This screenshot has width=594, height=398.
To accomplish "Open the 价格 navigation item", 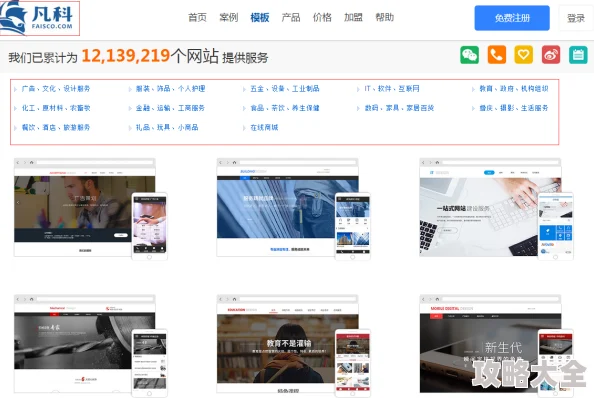I will coord(322,17).
